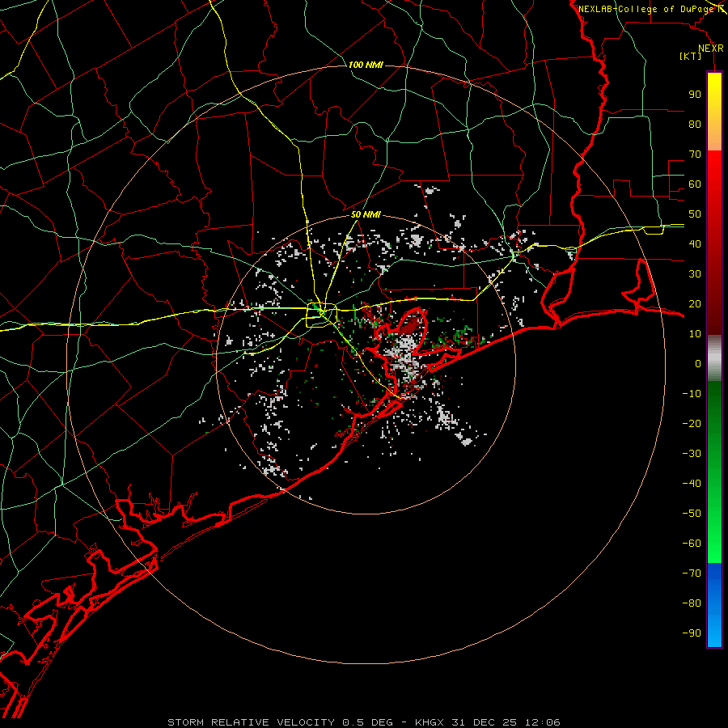
Task: Click the green segment of the color bar
Action: coord(714,472)
